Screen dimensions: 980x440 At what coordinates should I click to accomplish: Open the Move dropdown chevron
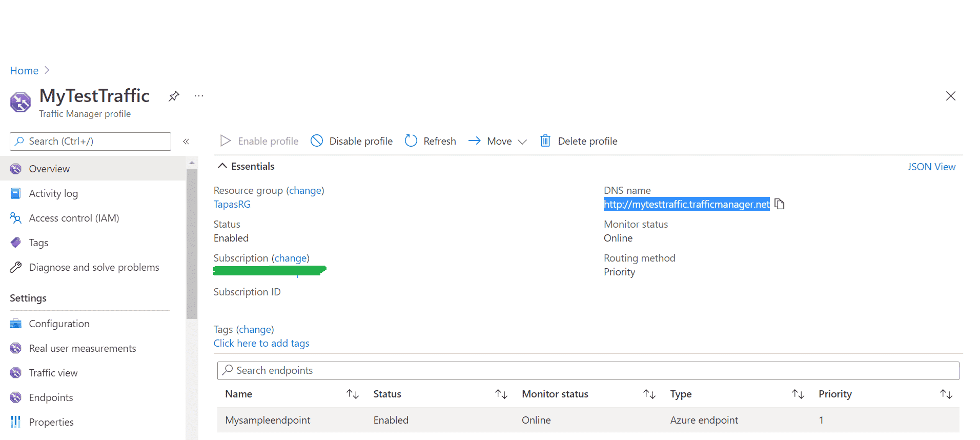pos(522,142)
